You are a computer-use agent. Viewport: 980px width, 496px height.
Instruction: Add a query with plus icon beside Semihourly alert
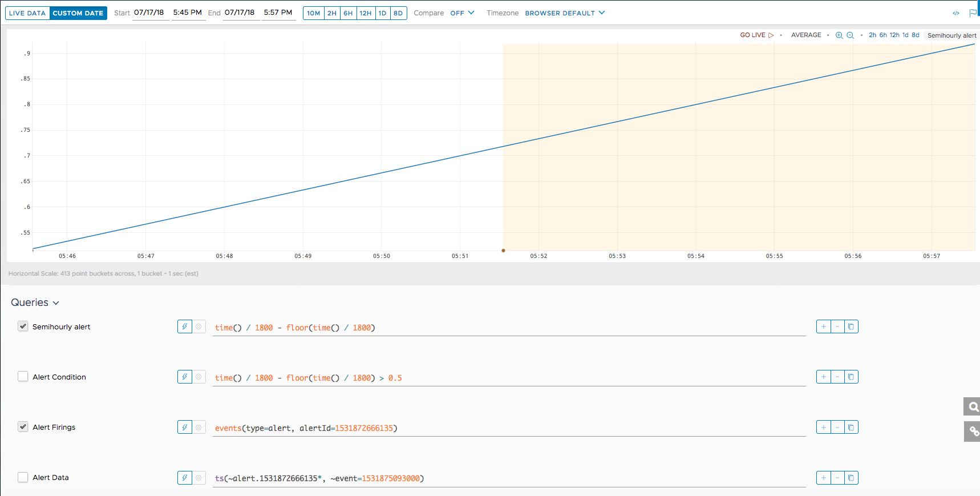(823, 326)
